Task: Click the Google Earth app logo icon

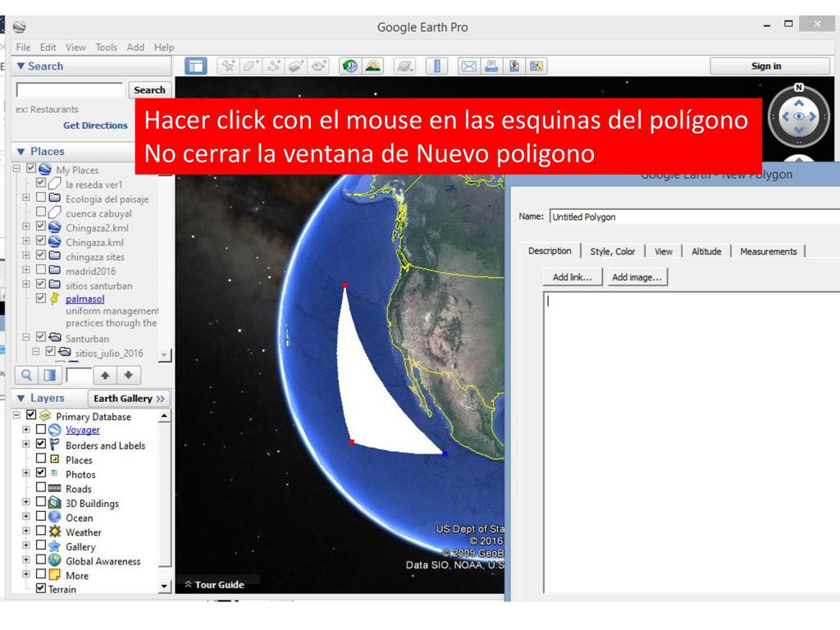Action: [20, 27]
